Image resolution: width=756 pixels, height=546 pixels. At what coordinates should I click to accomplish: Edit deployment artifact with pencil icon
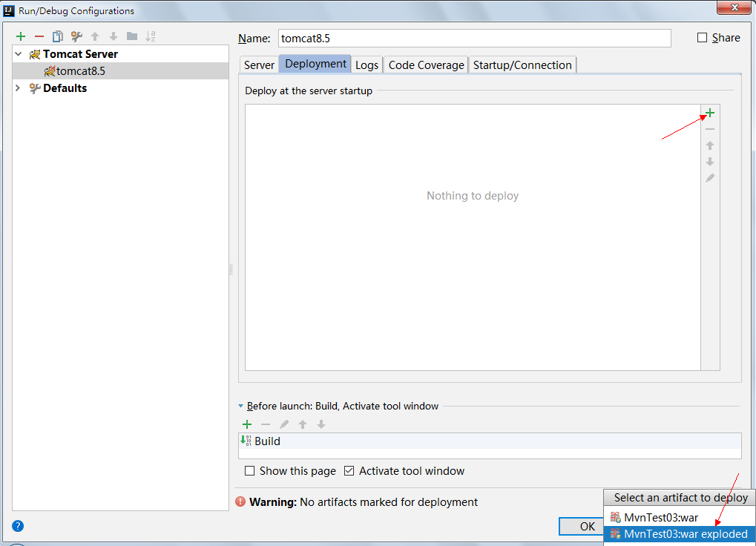710,178
